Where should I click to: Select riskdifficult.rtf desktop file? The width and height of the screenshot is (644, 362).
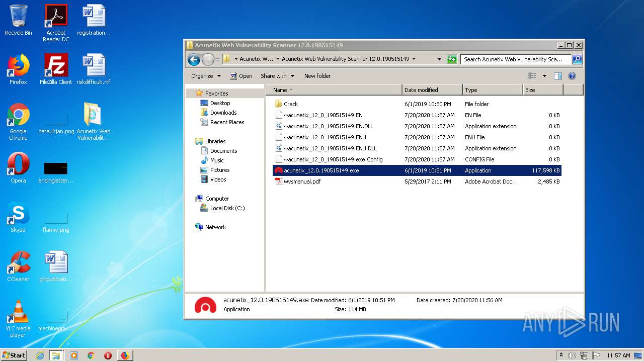pyautogui.click(x=94, y=69)
